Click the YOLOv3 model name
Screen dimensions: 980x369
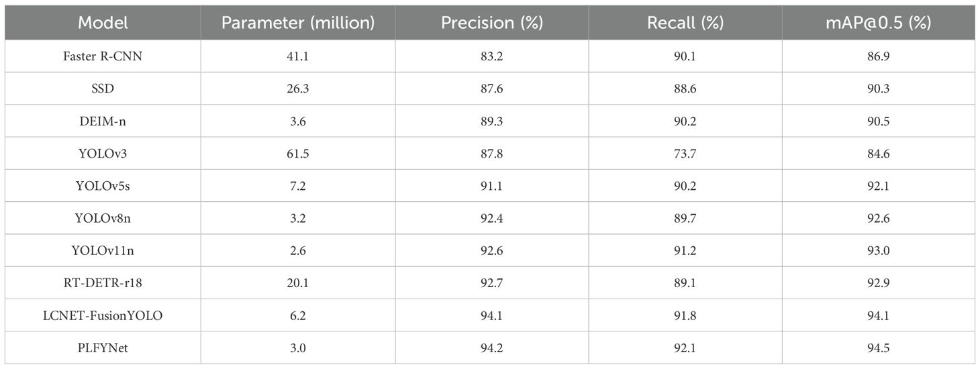tap(103, 154)
